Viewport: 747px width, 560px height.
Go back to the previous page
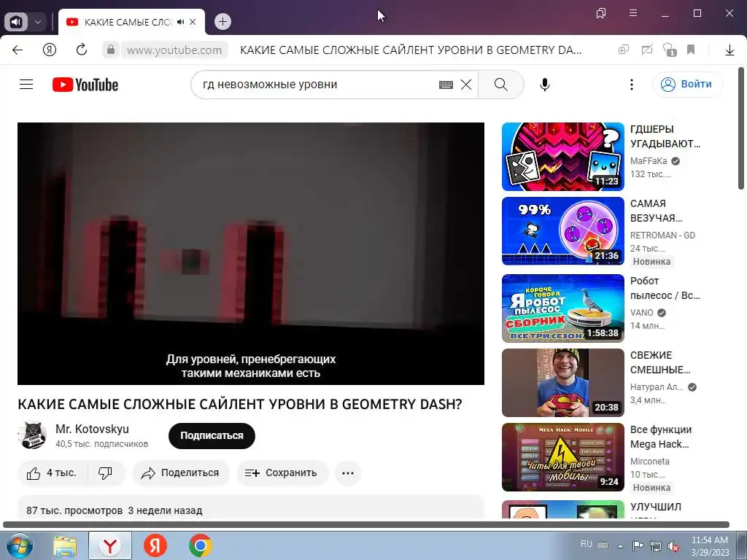[18, 50]
